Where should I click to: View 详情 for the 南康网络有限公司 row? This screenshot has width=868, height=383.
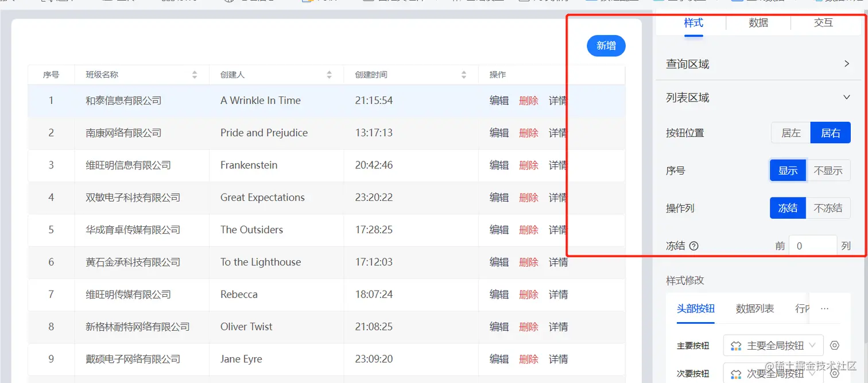coord(557,133)
